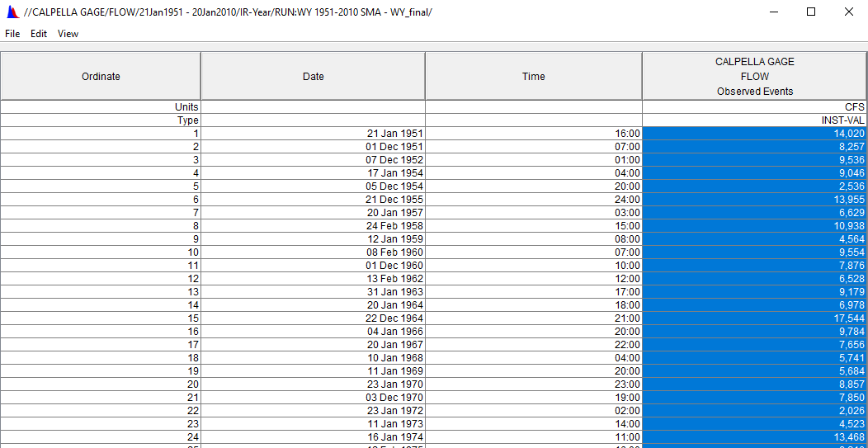
Task: Select flow value 17,544
Action: [x=754, y=318]
